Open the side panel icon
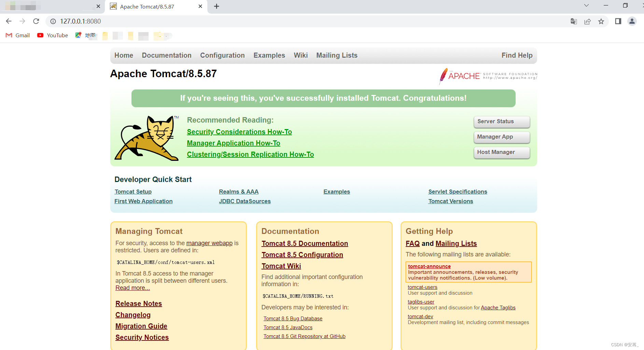Image resolution: width=644 pixels, height=350 pixels. click(x=618, y=21)
